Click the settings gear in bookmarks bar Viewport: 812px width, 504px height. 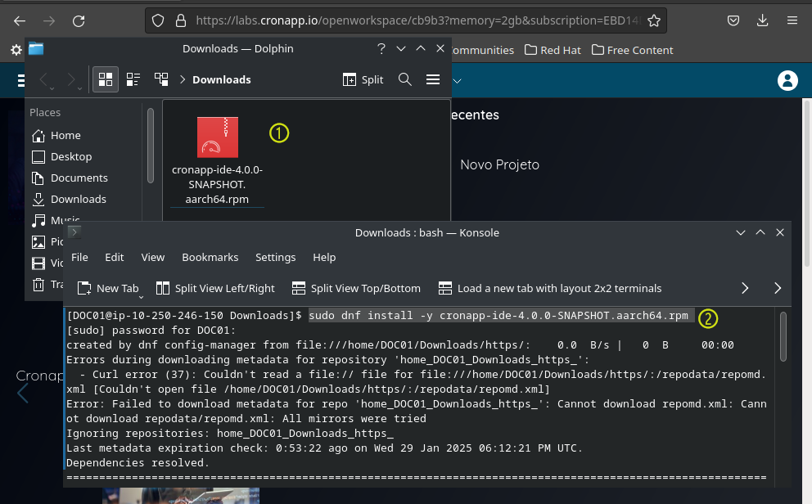point(16,50)
